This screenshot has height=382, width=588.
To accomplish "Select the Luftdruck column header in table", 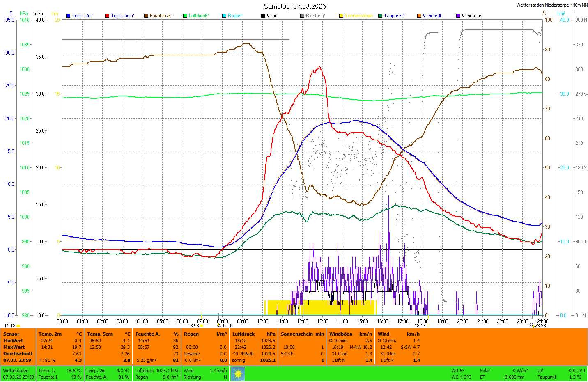I will [x=243, y=334].
